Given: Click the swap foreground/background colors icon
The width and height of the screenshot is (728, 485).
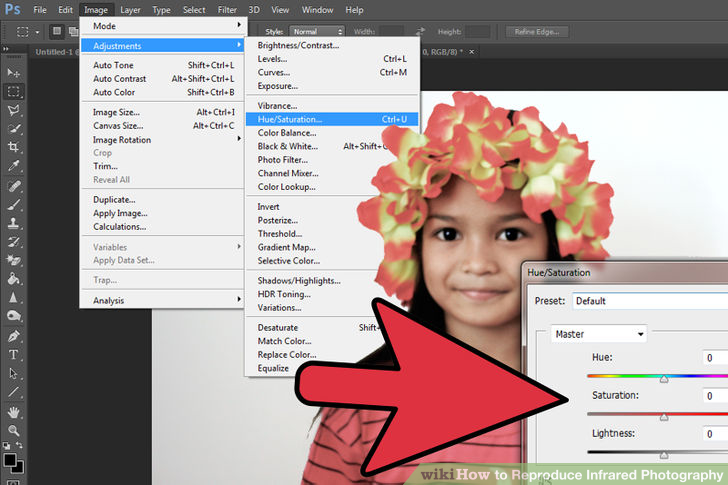Looking at the screenshot, I should pos(20,445).
